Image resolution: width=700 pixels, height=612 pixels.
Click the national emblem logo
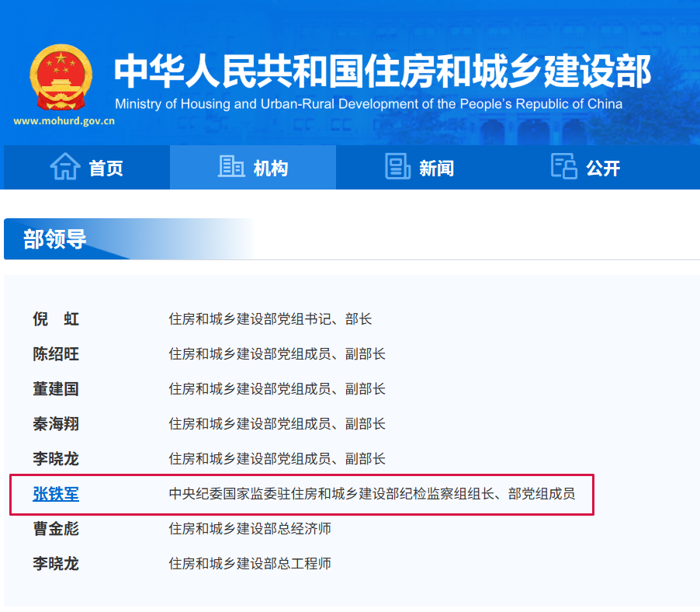[61, 78]
